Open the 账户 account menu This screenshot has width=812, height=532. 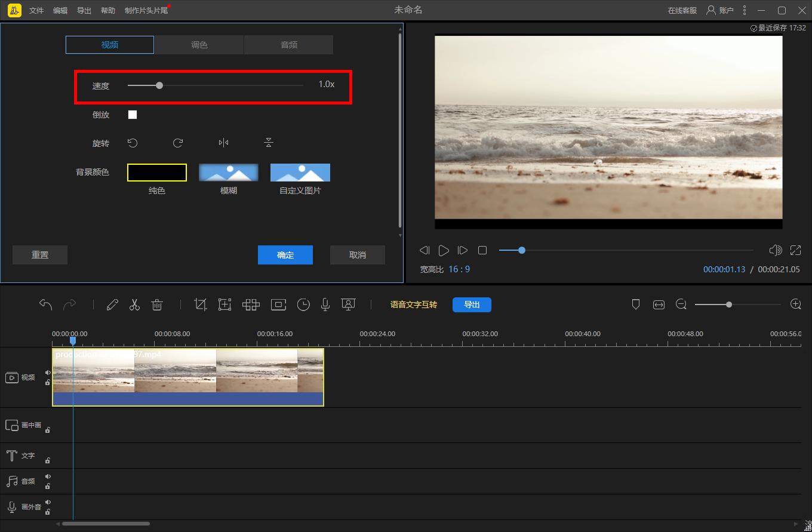(720, 10)
